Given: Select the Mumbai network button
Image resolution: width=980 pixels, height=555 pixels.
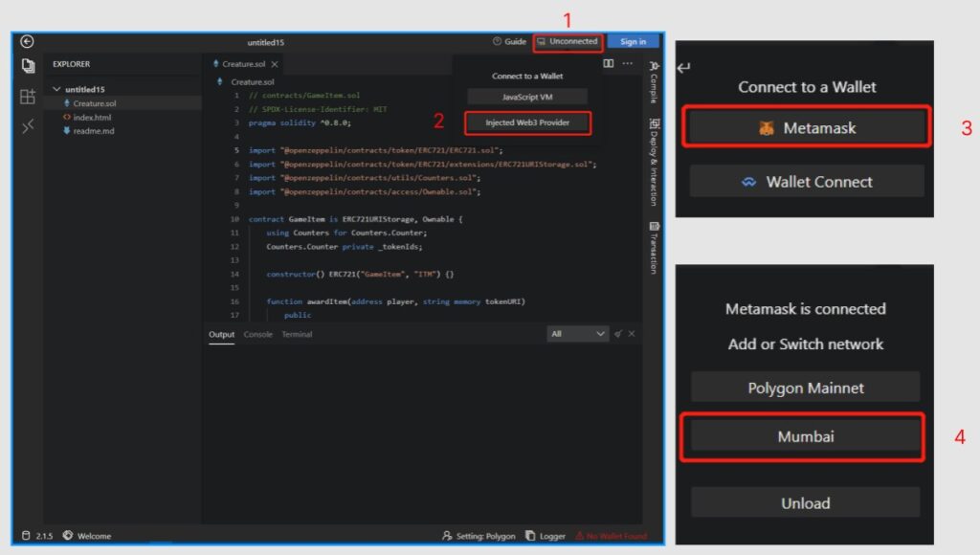Looking at the screenshot, I should click(x=805, y=436).
